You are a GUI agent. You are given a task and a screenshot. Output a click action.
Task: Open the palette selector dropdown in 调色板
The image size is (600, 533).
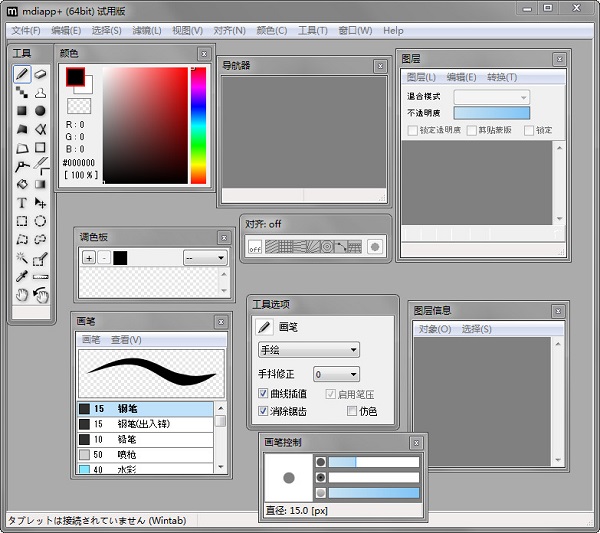(x=205, y=258)
